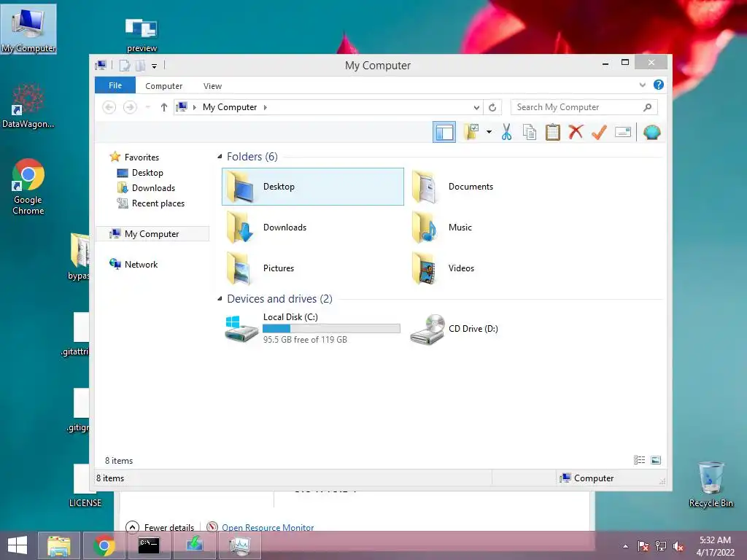
Task: Open Classic Shell settings shell icon
Action: click(651, 132)
